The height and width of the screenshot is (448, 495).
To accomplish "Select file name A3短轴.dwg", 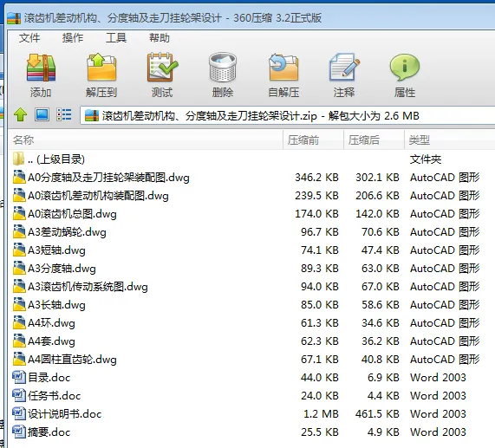I will (x=56, y=250).
